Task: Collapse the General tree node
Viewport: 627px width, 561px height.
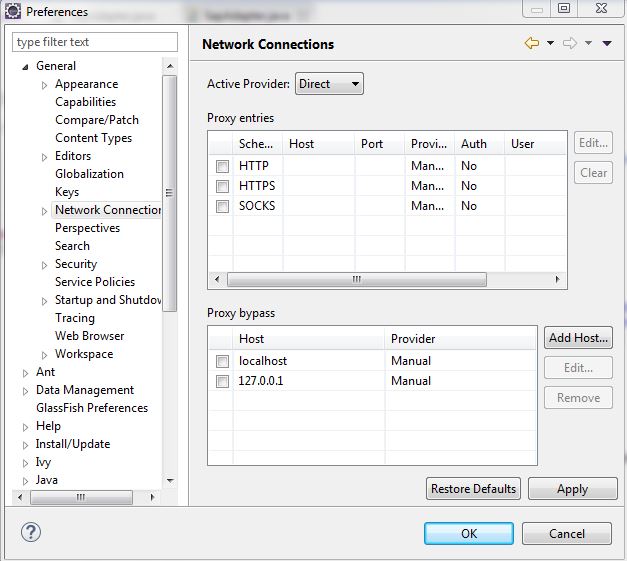Action: click(25, 67)
